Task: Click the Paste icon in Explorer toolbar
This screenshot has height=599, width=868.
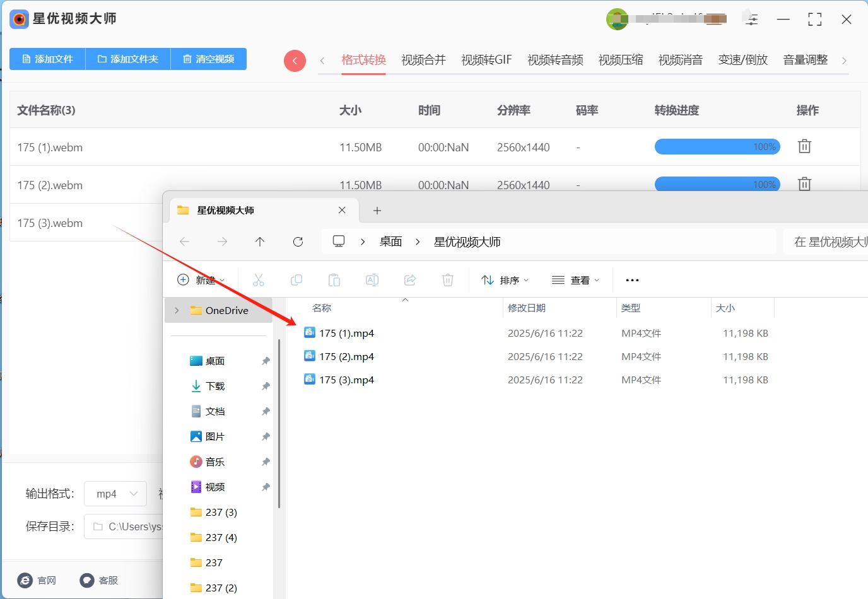Action: (334, 280)
